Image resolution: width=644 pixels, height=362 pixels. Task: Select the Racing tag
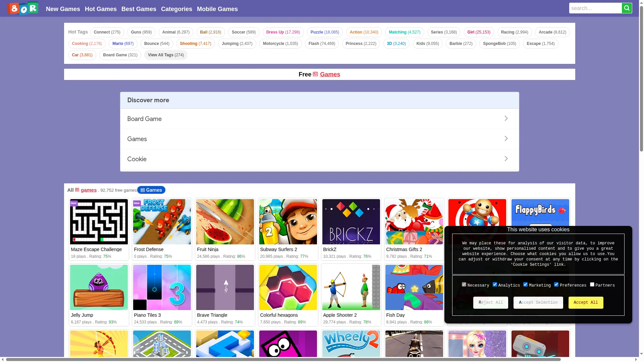coord(515,32)
